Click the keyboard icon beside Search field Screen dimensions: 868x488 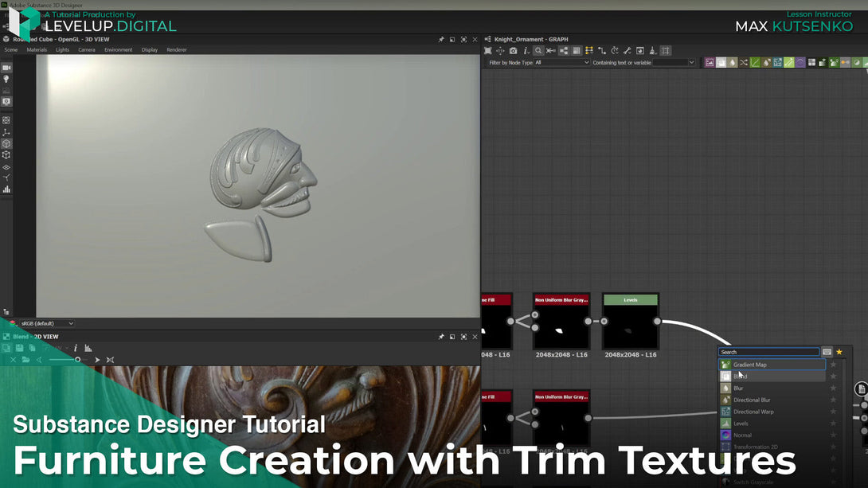click(827, 352)
